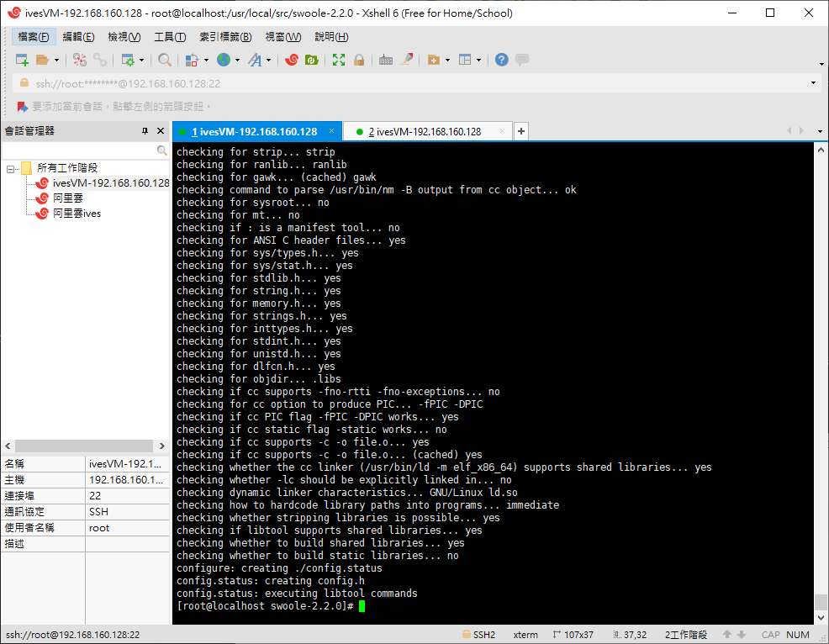Click the Layout panes icon

465,60
